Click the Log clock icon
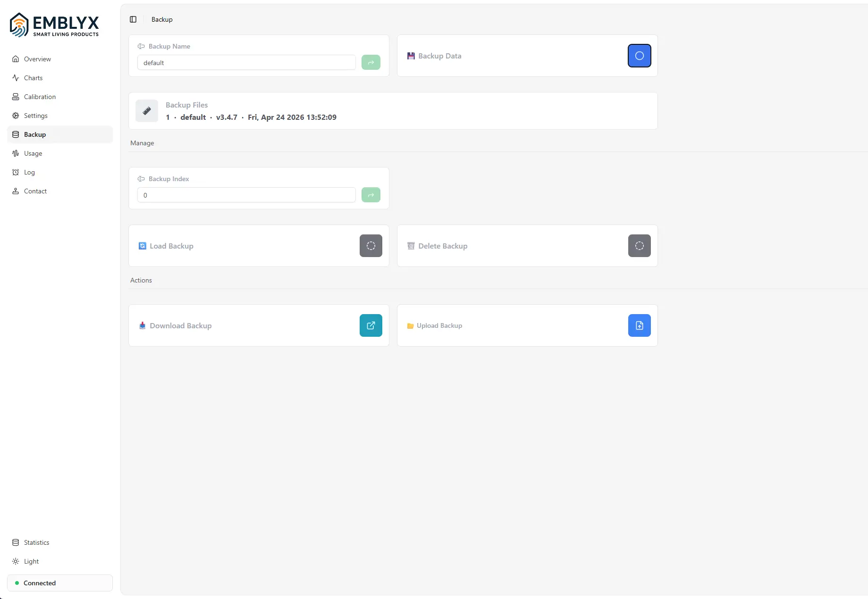This screenshot has height=599, width=868. (16, 172)
